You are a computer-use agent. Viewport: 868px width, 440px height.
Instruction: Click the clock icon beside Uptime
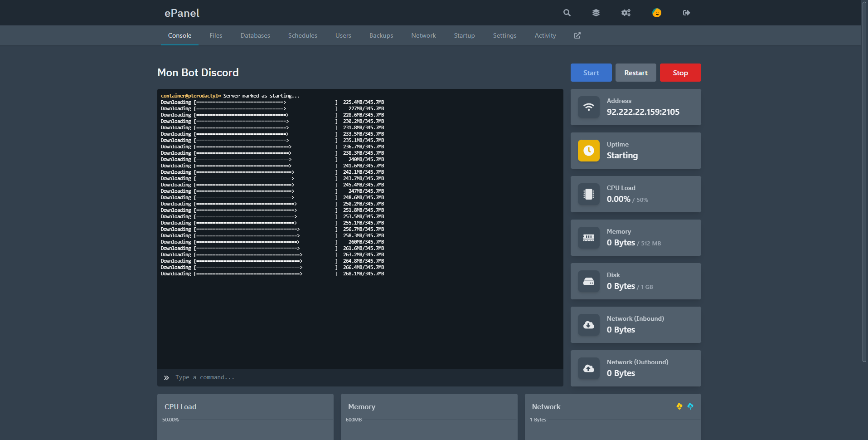(x=588, y=151)
